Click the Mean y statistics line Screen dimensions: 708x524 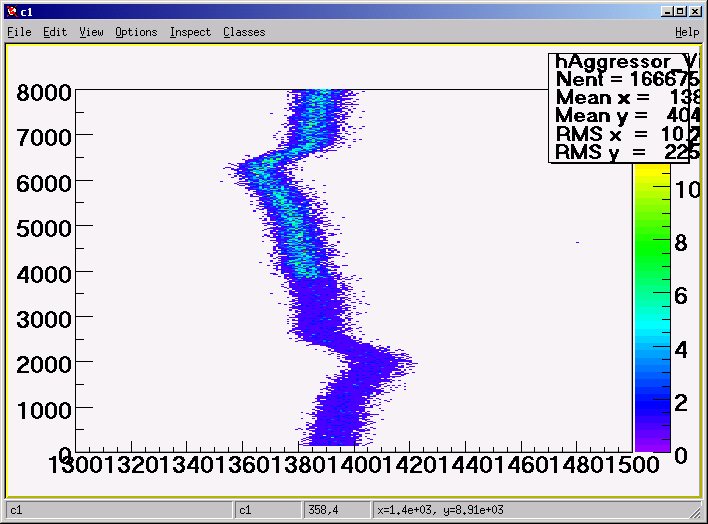click(627, 116)
